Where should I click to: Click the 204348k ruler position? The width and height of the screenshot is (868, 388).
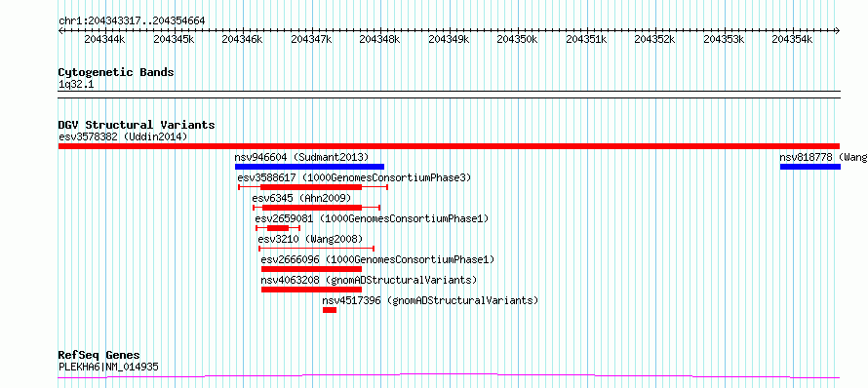(379, 40)
